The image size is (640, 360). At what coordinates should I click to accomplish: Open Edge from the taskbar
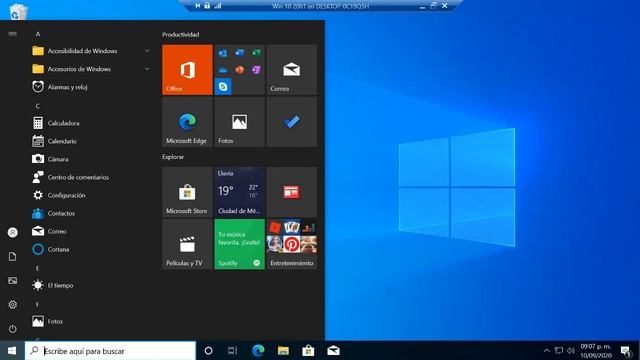258,351
